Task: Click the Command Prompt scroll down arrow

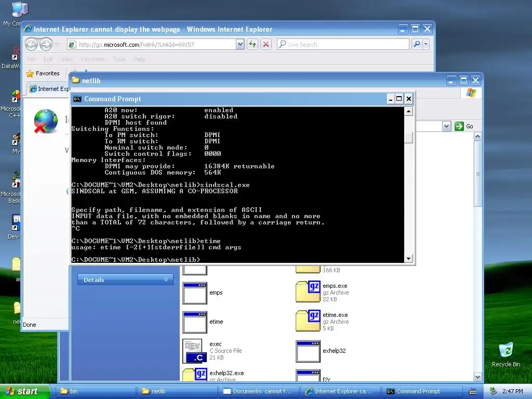Action: coord(408,259)
